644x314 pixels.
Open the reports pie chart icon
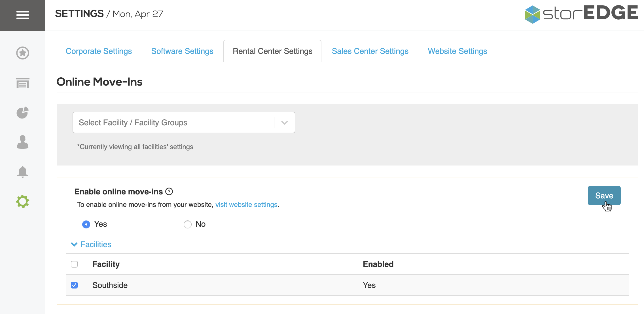[22, 113]
